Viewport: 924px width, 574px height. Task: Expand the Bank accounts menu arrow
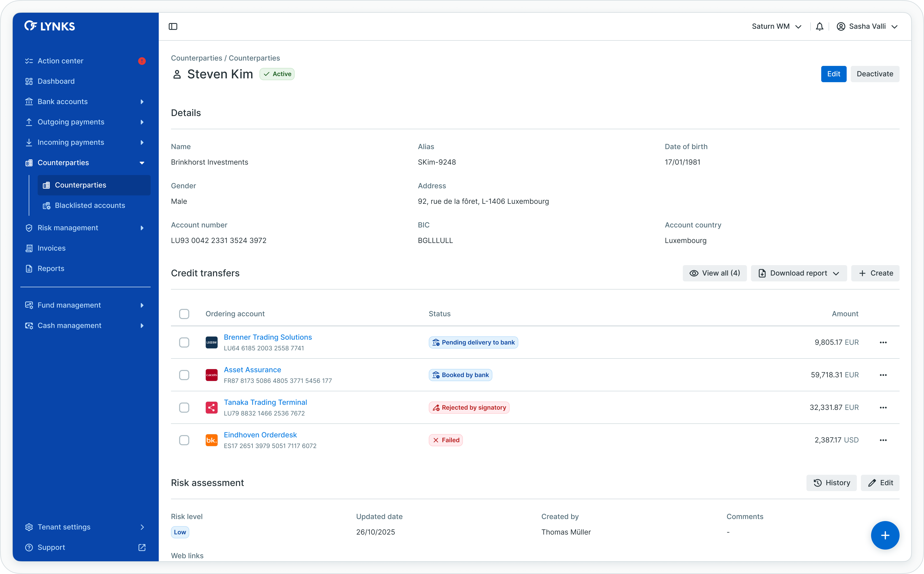(142, 102)
